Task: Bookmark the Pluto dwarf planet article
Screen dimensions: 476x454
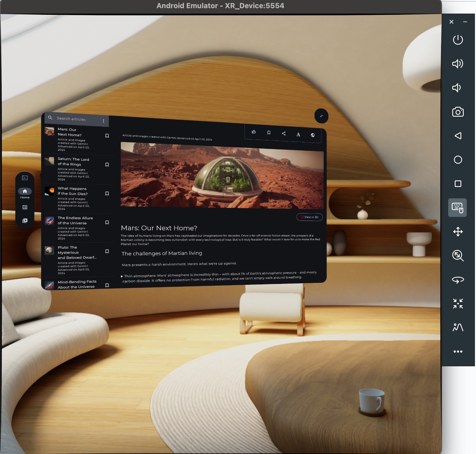Action: [107, 251]
